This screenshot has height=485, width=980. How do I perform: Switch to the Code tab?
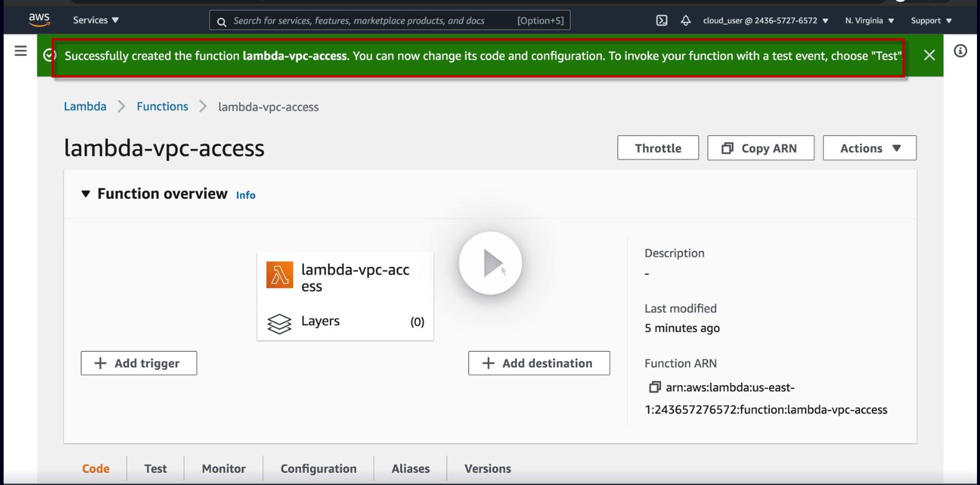coord(96,469)
